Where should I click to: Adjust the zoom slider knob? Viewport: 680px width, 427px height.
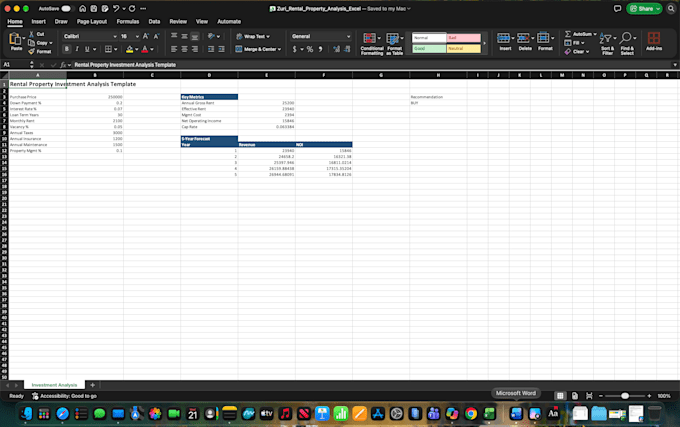point(625,396)
